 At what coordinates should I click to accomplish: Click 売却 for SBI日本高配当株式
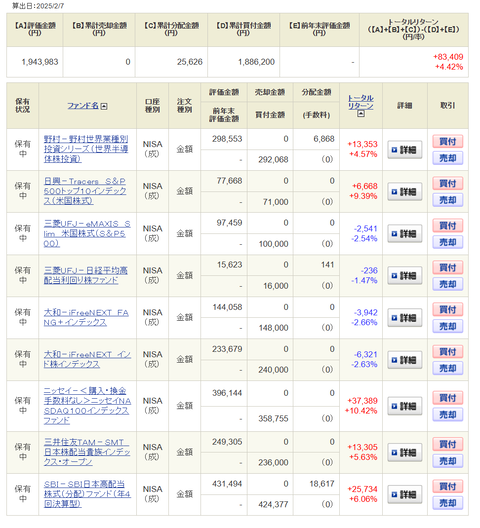point(448,503)
